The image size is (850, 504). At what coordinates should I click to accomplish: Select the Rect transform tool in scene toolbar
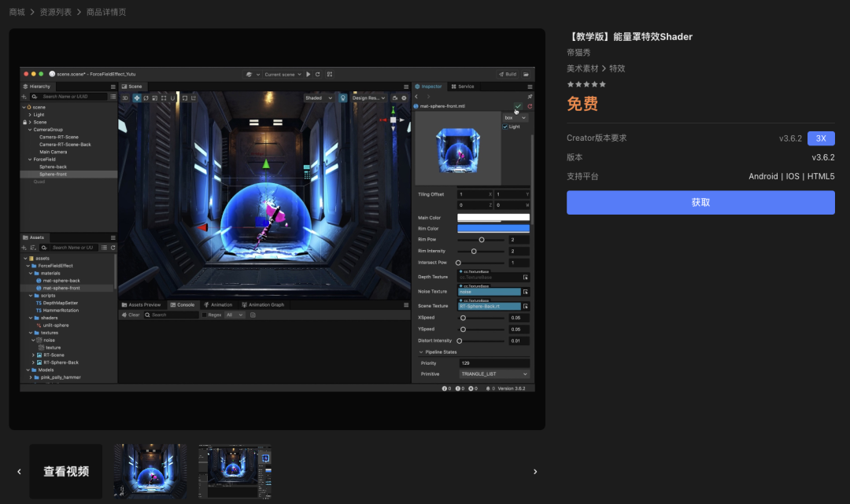click(x=164, y=98)
